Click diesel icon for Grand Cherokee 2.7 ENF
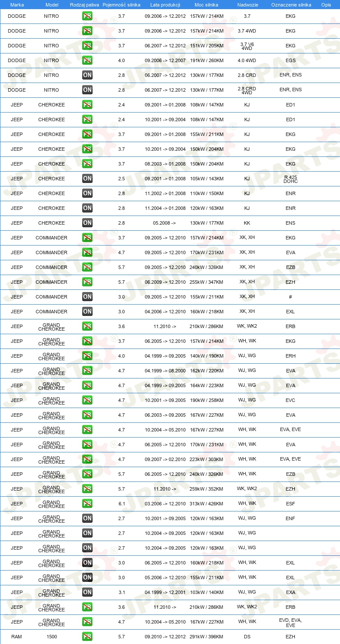 pos(87,518)
